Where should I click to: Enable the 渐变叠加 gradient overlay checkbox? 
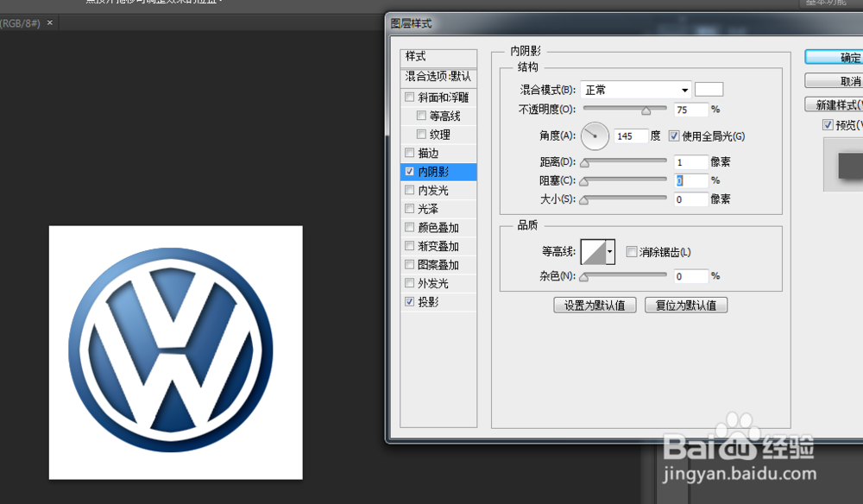coord(409,246)
